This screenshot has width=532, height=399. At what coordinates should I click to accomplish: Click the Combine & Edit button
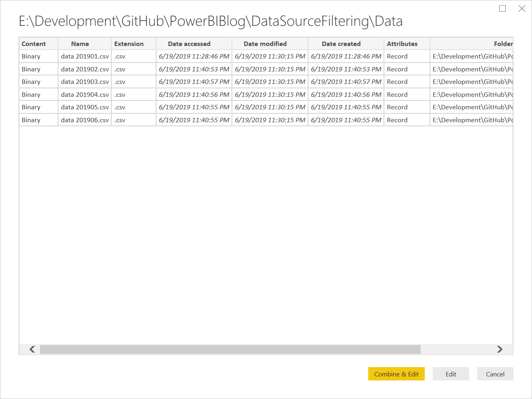(396, 374)
